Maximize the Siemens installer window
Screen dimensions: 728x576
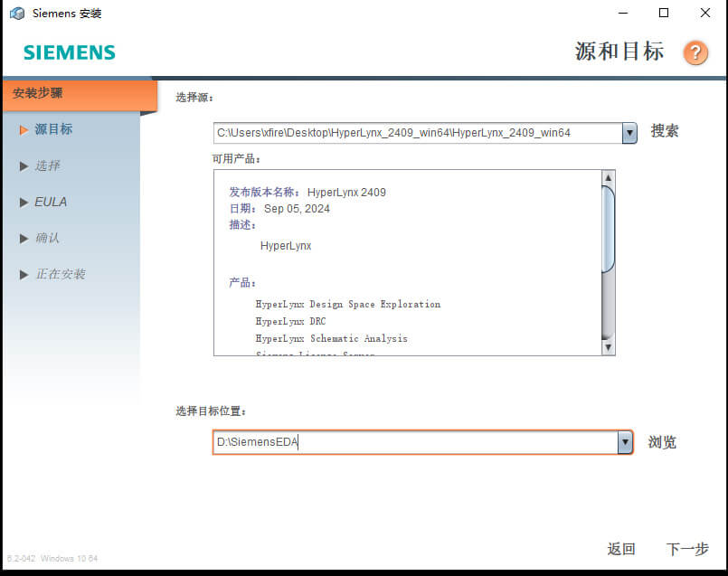(x=664, y=13)
